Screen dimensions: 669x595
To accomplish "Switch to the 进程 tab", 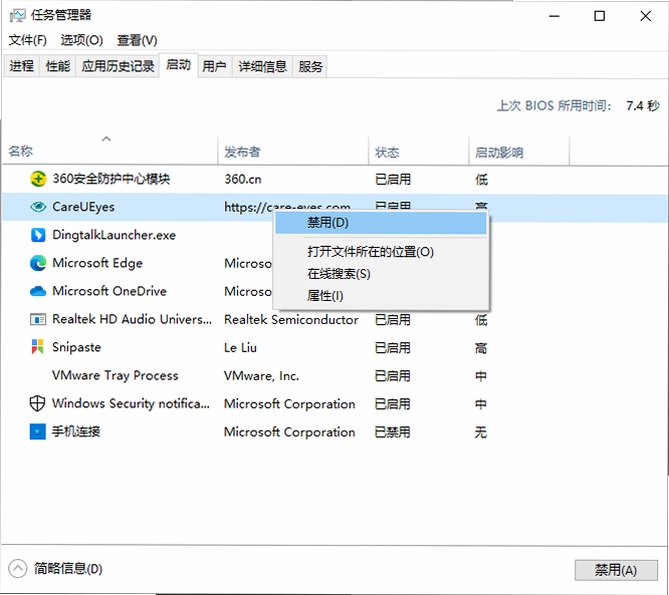I will click(x=22, y=66).
